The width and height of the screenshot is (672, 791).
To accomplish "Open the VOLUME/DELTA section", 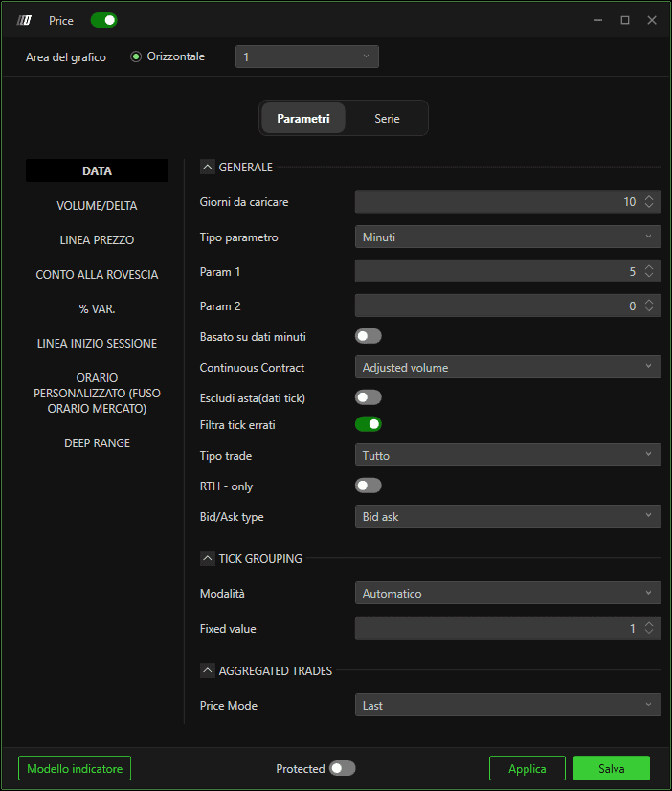I will [x=97, y=205].
